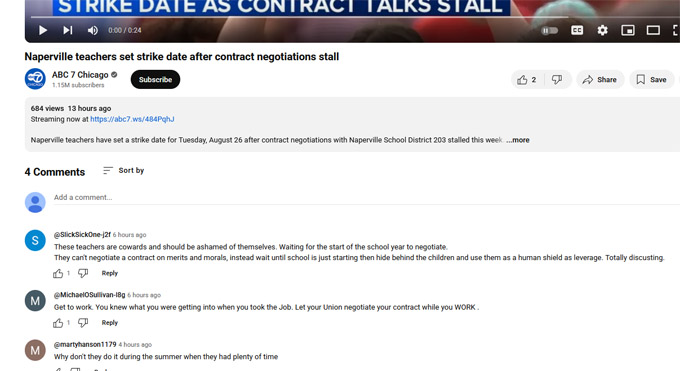Skip to the next video
Image resolution: width=680 pixels, height=371 pixels.
68,30
